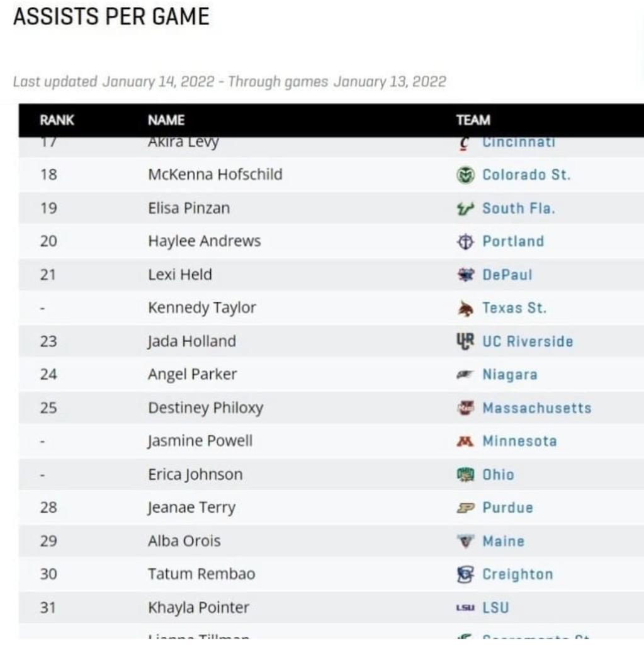The height and width of the screenshot is (645, 644).
Task: Open the Niagara team link
Action: tap(509, 375)
